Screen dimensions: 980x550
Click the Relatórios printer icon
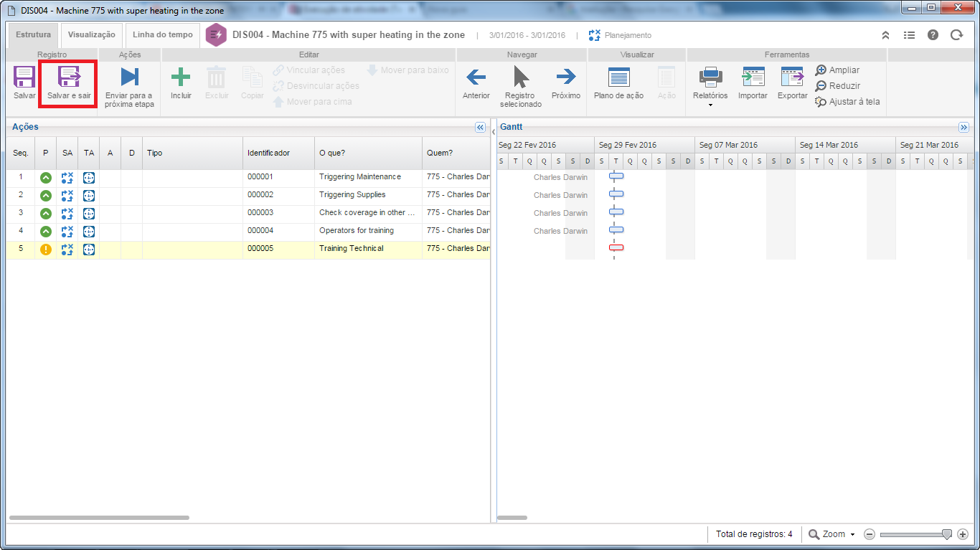[x=710, y=77]
